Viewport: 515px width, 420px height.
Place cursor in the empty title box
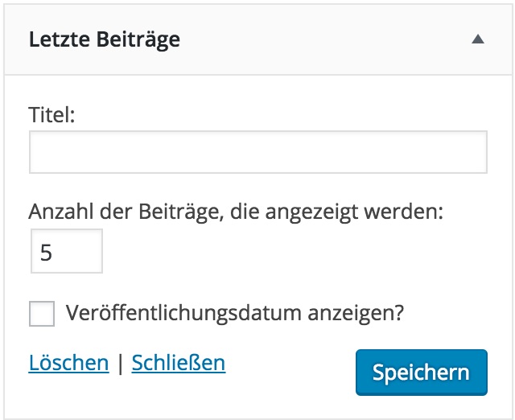(x=257, y=153)
